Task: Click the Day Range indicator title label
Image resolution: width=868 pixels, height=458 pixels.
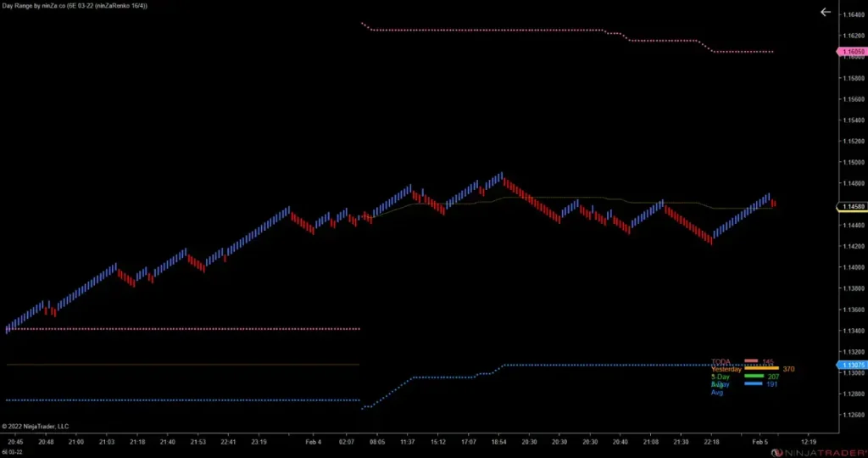Action: [x=76, y=6]
